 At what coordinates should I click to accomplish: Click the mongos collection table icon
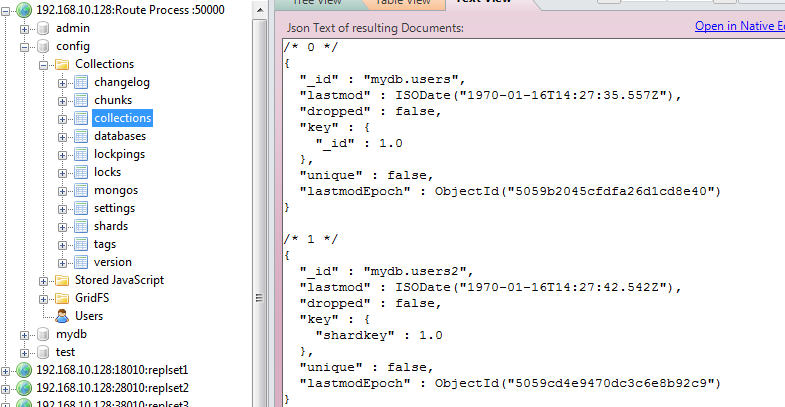point(81,190)
